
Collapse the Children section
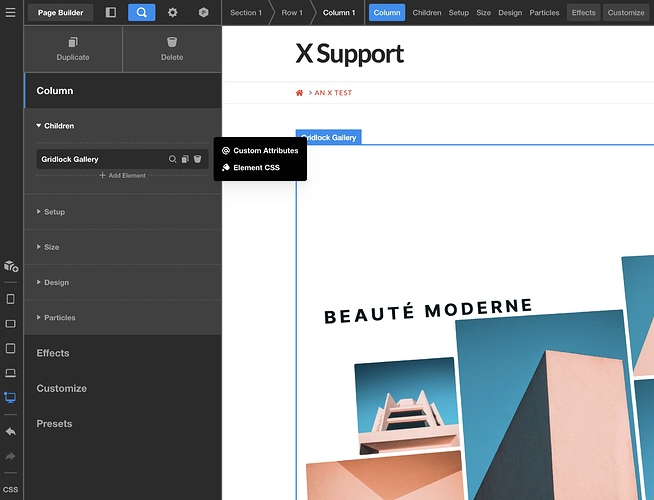click(x=58, y=126)
